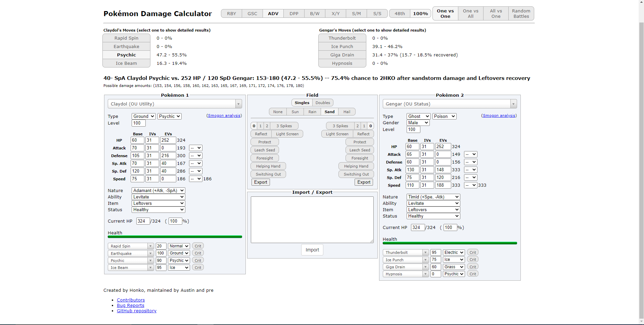
Task: Toggle Reflect on Claydol's side
Action: pos(261,134)
